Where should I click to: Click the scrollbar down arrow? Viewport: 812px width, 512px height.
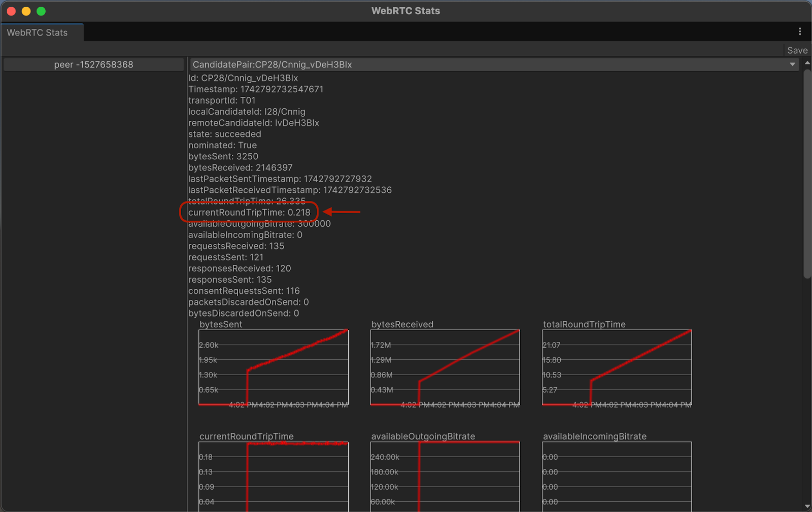tap(807, 506)
